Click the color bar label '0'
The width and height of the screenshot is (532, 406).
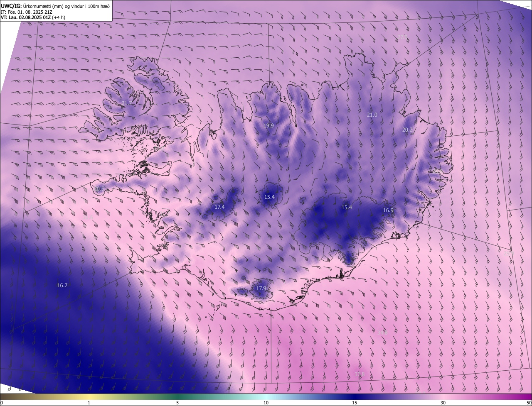coord(2,403)
